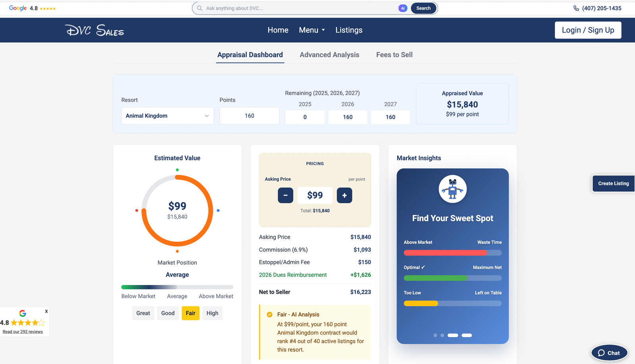Click orange dot below value gauge
Viewport: 635px width, 364px height.
(x=177, y=251)
